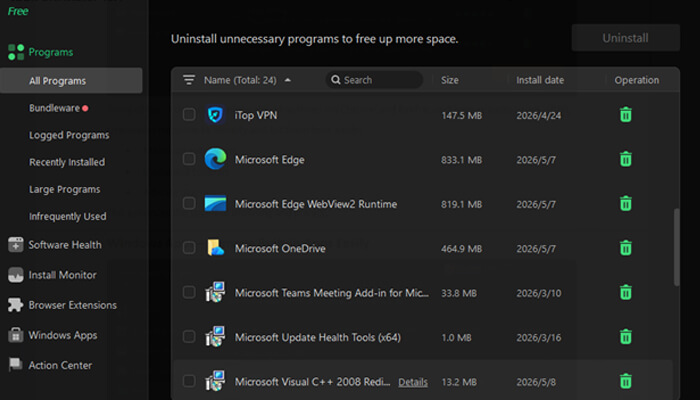Click the Visual C++ 2008 installer icon
Viewport: 700px width, 400px height.
215,381
